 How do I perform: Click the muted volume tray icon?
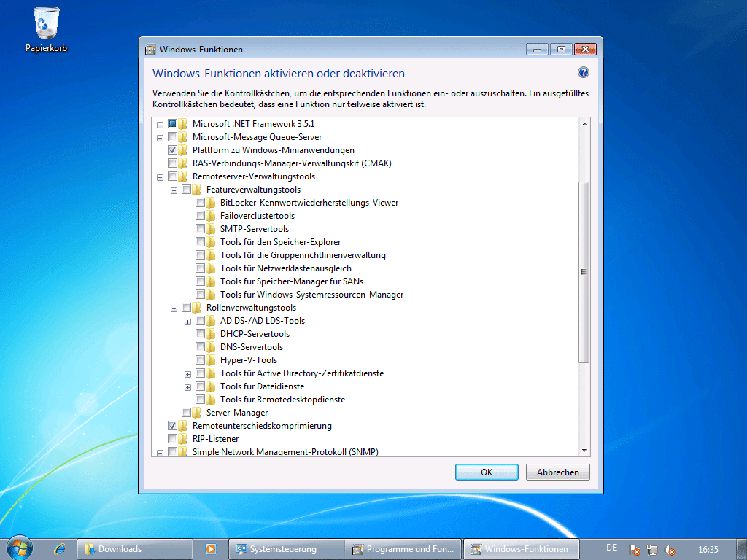point(670,550)
